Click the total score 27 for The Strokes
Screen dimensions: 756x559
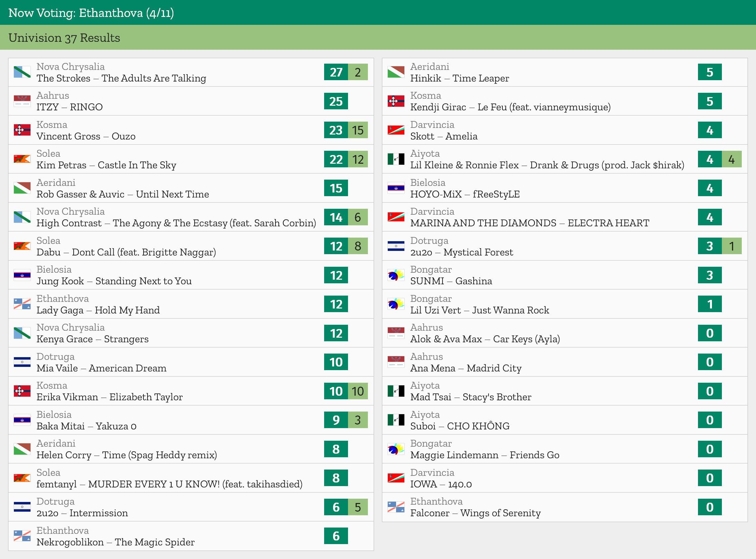click(x=336, y=72)
